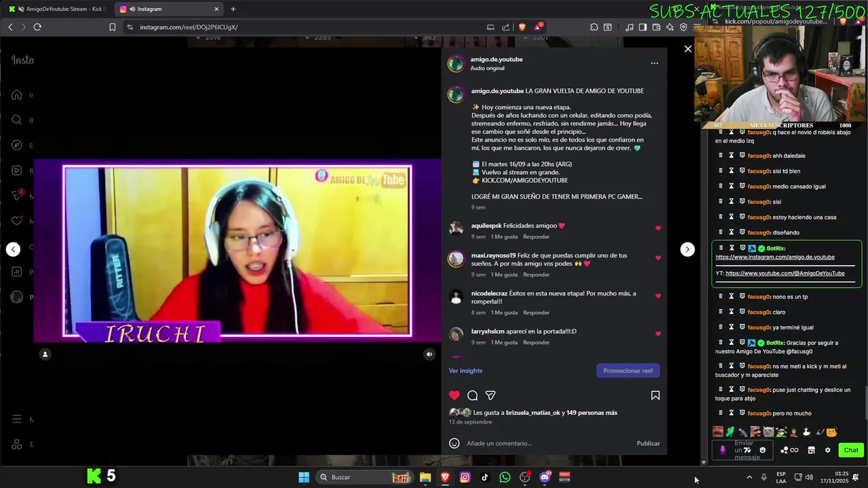Open the Brave Wallet icon
The image size is (868, 488).
click(656, 27)
